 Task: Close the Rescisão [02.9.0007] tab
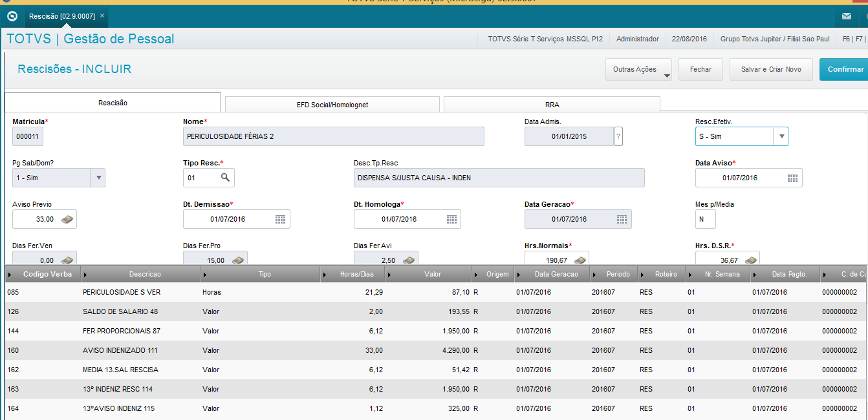tap(102, 16)
